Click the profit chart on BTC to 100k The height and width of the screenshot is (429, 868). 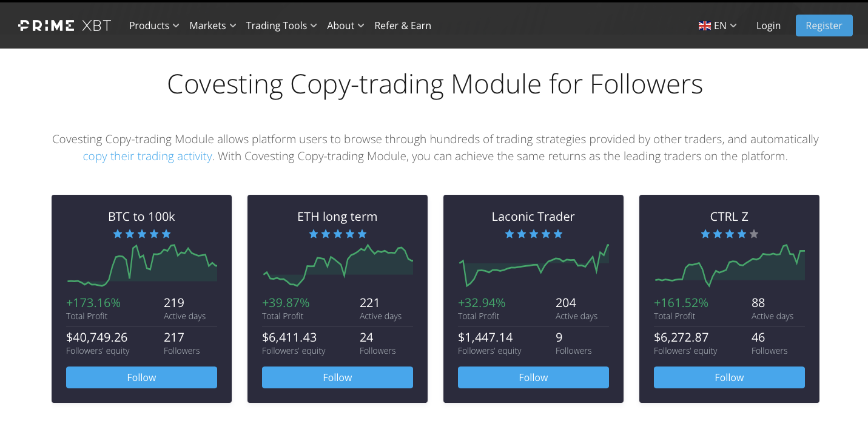pos(141,264)
